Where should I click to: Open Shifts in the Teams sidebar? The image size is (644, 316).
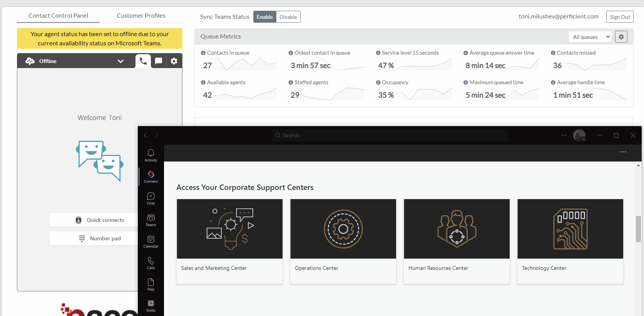pos(151,306)
